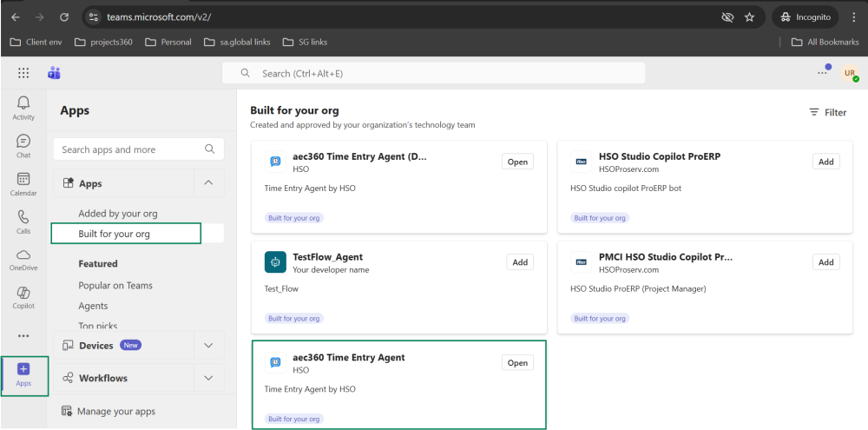This screenshot has width=868, height=430.
Task: Open Manage your apps
Action: tap(115, 411)
